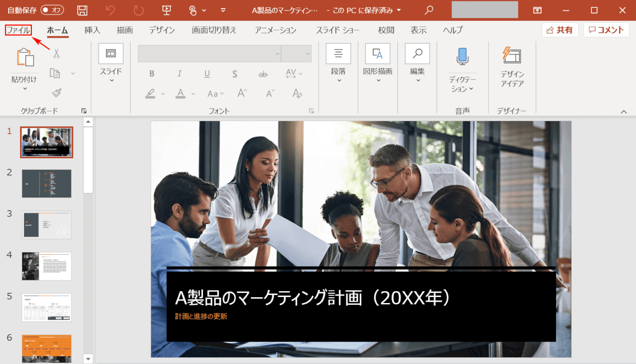
Task: Select slide 4 thumbnail
Action: tap(46, 266)
